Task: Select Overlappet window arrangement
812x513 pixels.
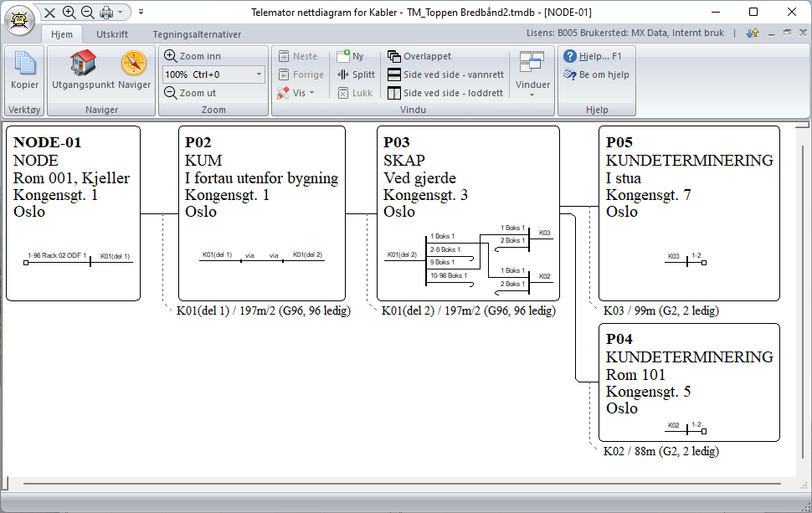Action: [x=419, y=56]
